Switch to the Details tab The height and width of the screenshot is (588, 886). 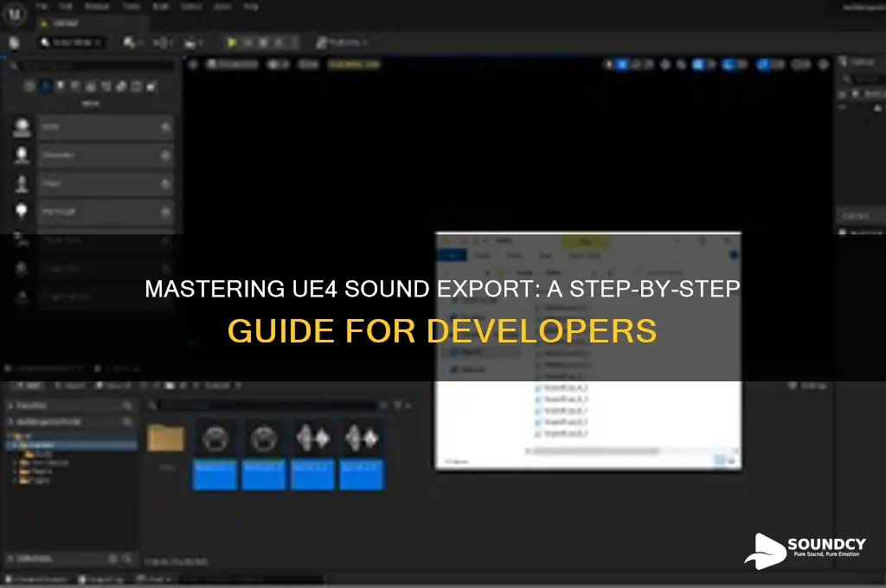click(x=855, y=216)
